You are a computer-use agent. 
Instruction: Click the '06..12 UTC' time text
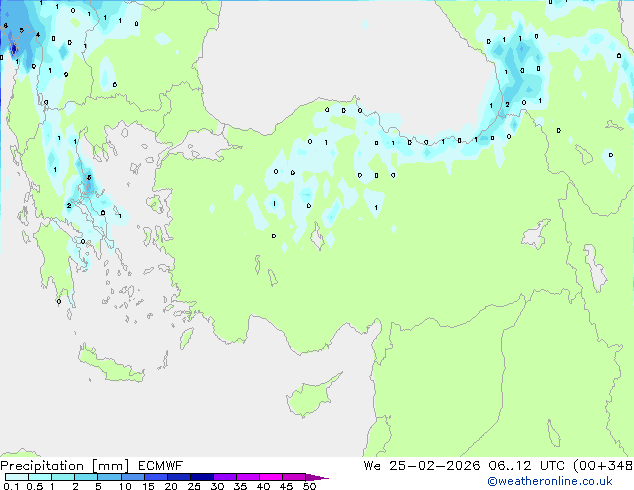pyautogui.click(x=524, y=466)
